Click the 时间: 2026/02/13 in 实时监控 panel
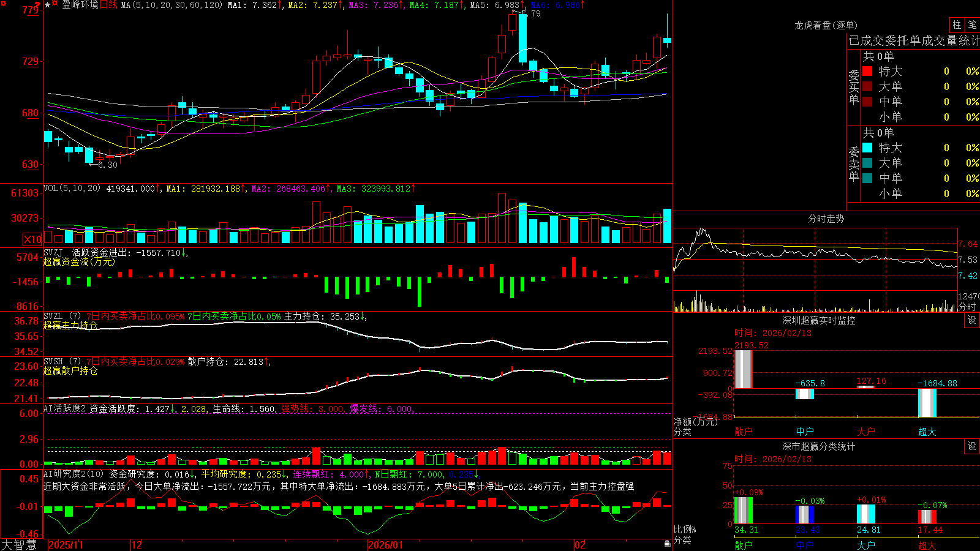 pyautogui.click(x=773, y=333)
